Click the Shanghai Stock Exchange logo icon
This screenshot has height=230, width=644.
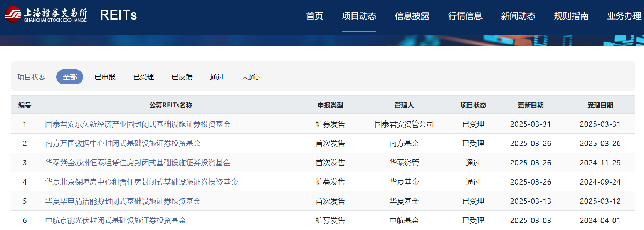tap(13, 15)
